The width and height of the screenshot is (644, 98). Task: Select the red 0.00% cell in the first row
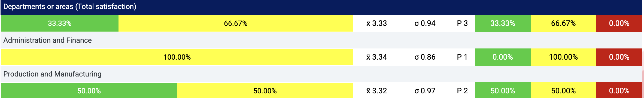(x=619, y=23)
